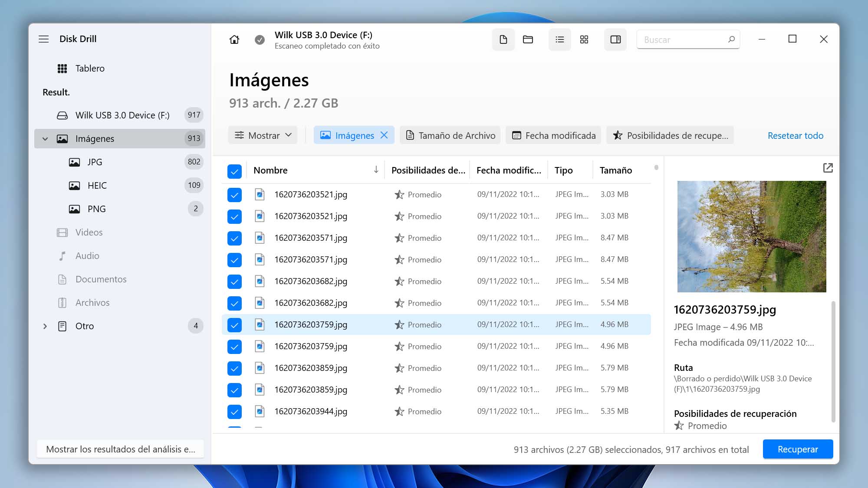Click the Recuperar button
This screenshot has height=488, width=868.
pos(798,449)
